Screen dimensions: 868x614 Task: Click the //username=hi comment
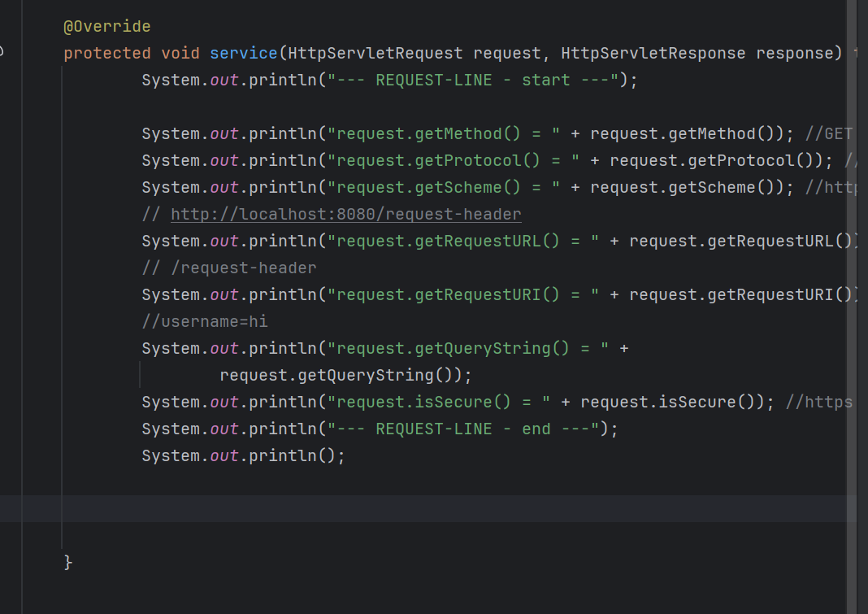(x=205, y=321)
